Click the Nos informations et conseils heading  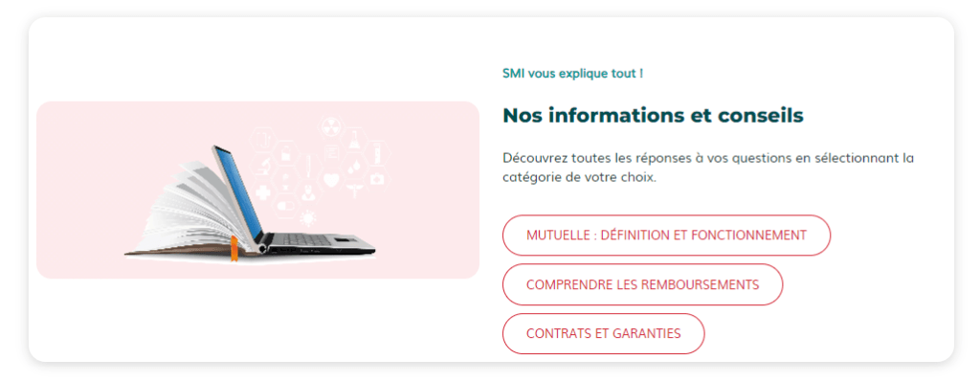click(653, 116)
